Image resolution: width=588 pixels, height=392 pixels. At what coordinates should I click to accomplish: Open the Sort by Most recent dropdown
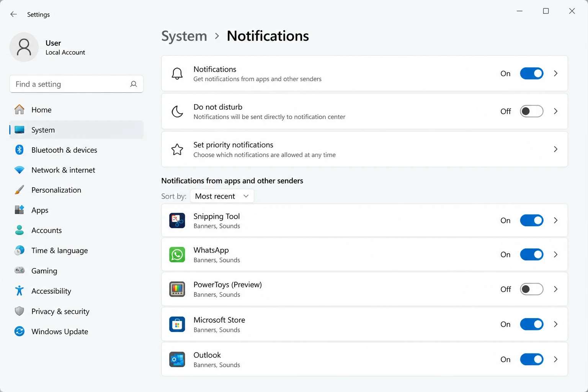pyautogui.click(x=222, y=196)
